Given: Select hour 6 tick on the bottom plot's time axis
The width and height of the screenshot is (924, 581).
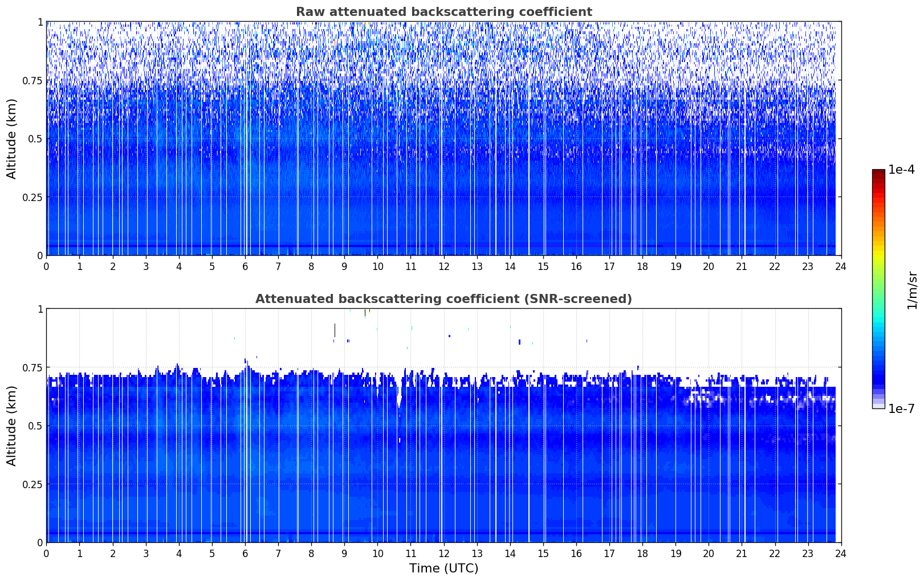Looking at the screenshot, I should [x=245, y=553].
